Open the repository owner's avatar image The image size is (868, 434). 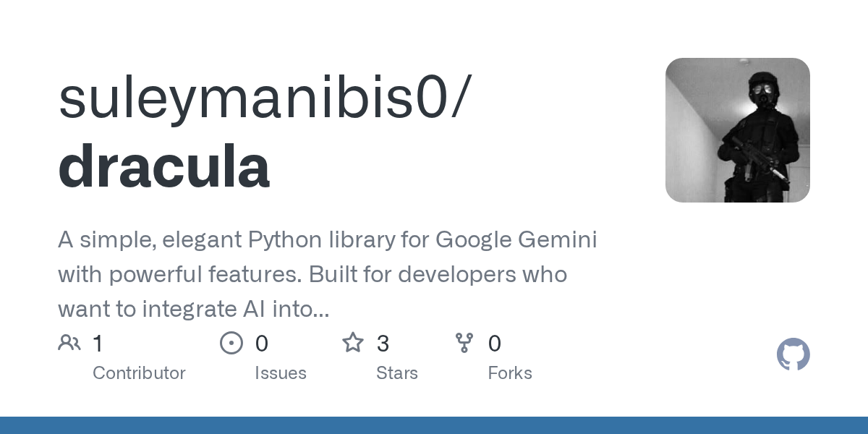point(737,130)
